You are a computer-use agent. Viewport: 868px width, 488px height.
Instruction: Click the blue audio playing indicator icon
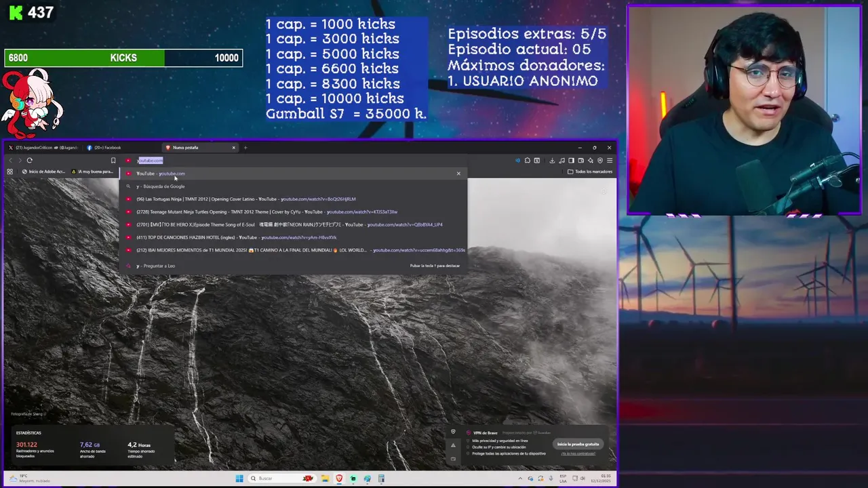pyautogui.click(x=517, y=161)
